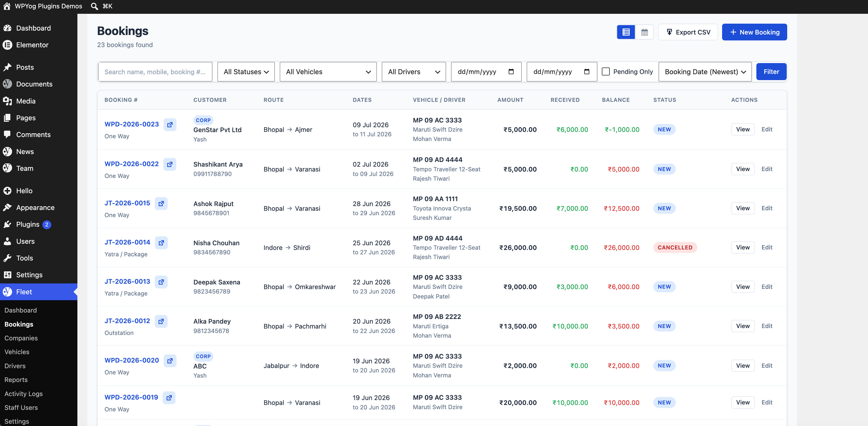This screenshot has width=868, height=426.
Task: Open the Booking Date (Newest) sort dropdown
Action: (705, 72)
